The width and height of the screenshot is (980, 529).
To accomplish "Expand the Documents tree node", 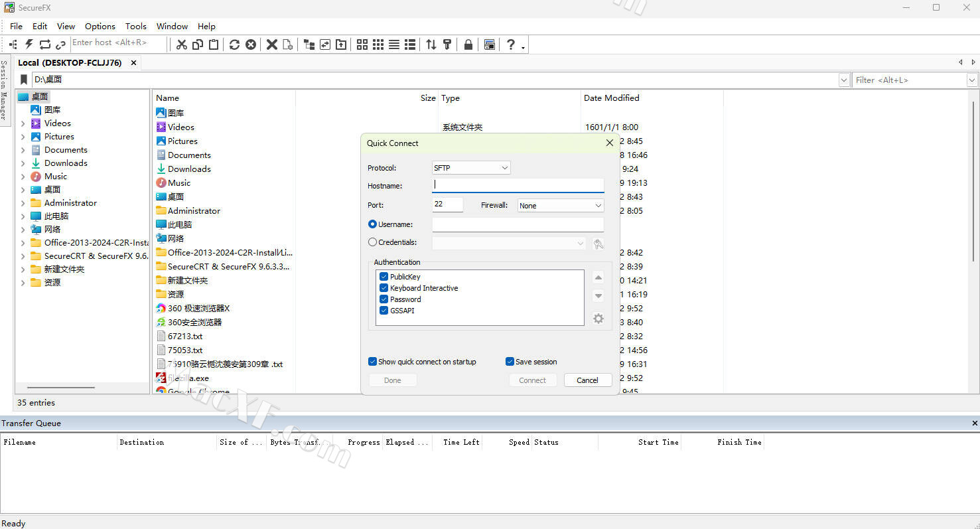I will (23, 150).
